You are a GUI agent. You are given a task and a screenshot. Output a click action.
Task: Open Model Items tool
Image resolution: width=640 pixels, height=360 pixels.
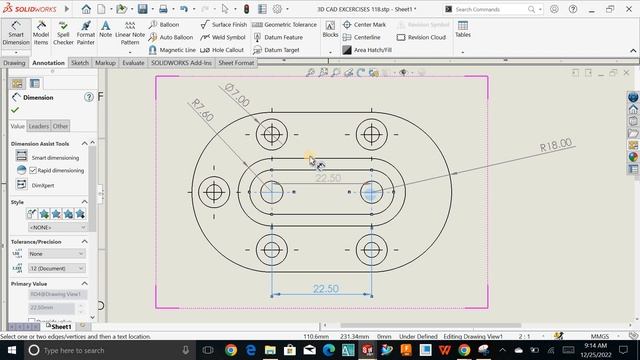click(41, 33)
